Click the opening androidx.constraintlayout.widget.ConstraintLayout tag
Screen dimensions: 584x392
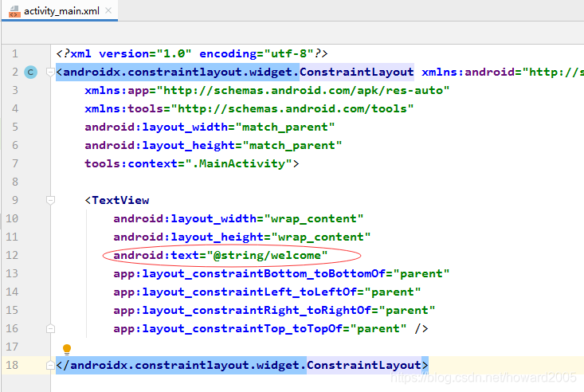[235, 72]
